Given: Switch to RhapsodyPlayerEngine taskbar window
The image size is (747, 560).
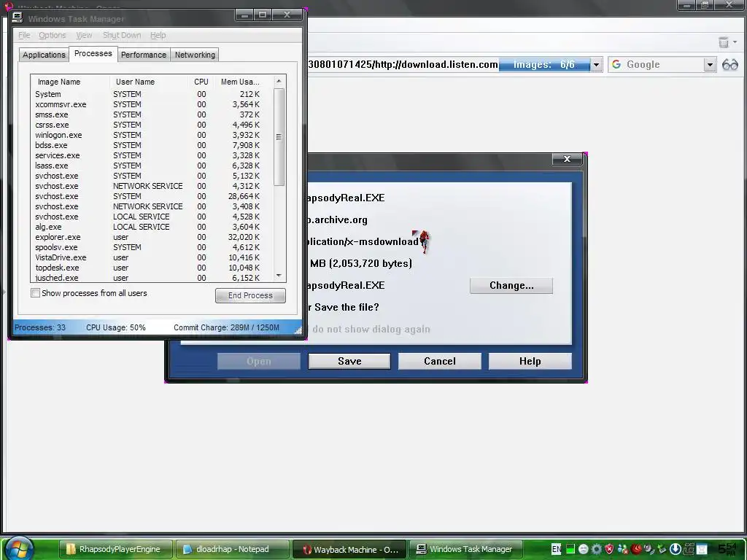Looking at the screenshot, I should point(116,549).
